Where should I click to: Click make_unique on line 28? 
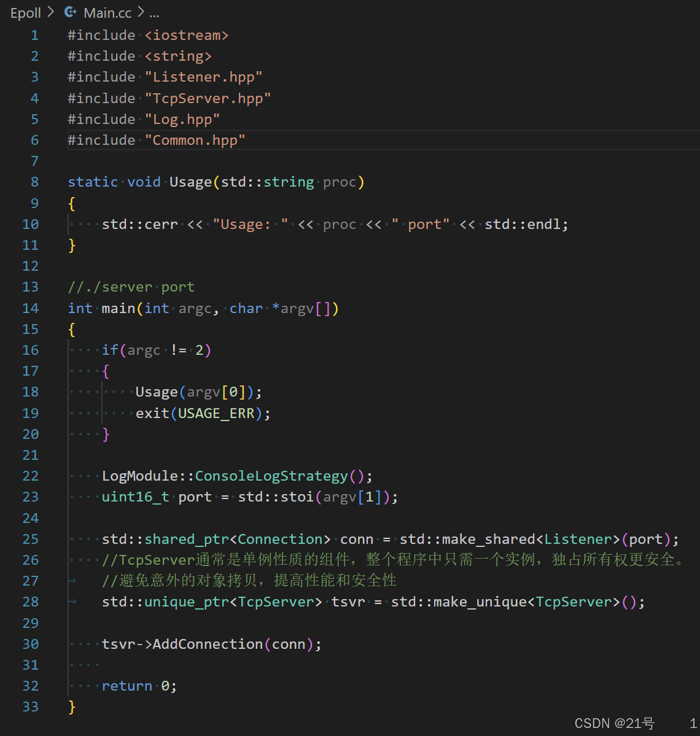(480, 602)
